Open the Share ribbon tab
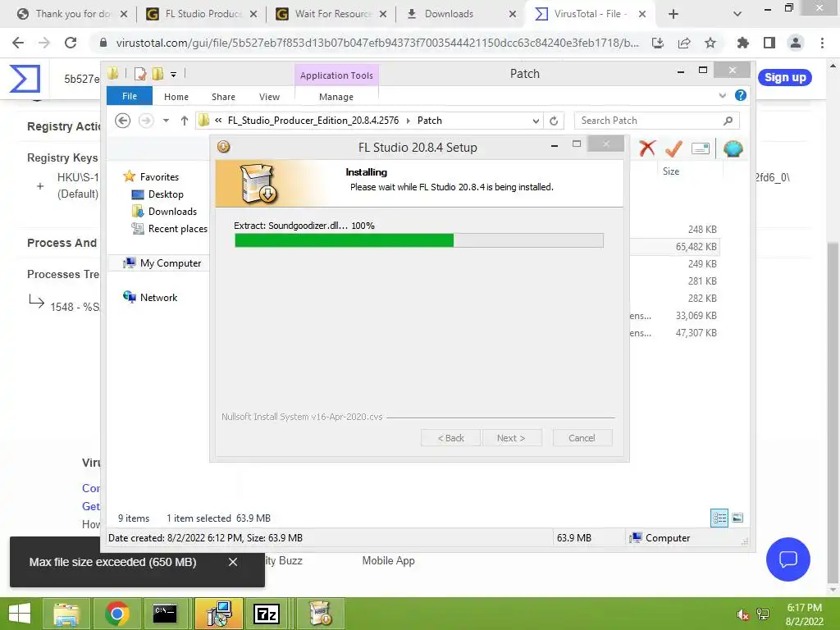This screenshot has width=840, height=630. (223, 97)
